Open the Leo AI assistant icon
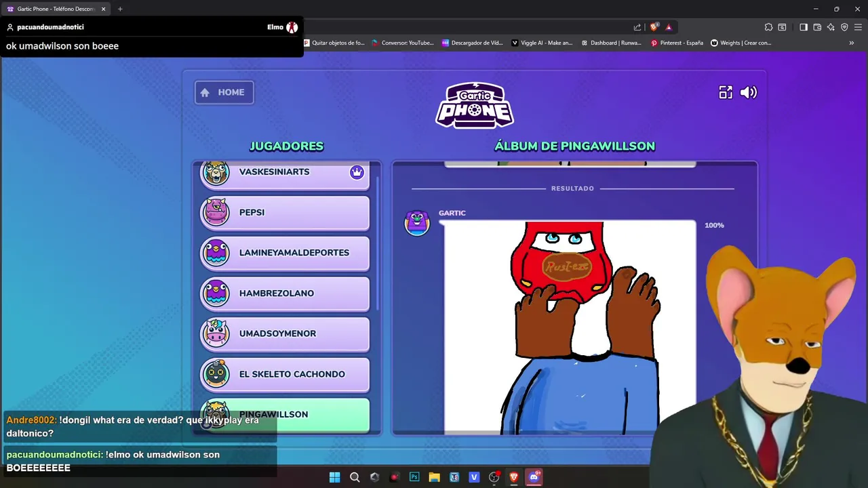Viewport: 868px width, 488px height. point(831,27)
